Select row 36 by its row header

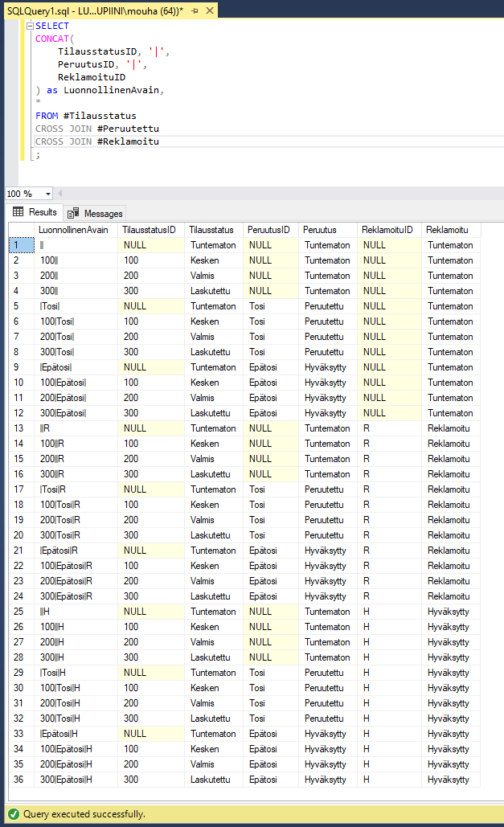coord(22,780)
